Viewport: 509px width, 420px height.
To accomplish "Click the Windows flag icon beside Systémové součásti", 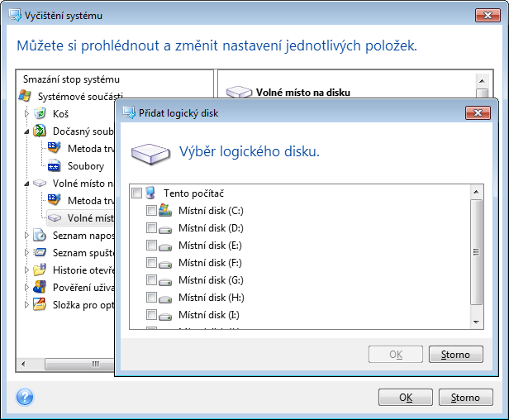I will point(25,96).
